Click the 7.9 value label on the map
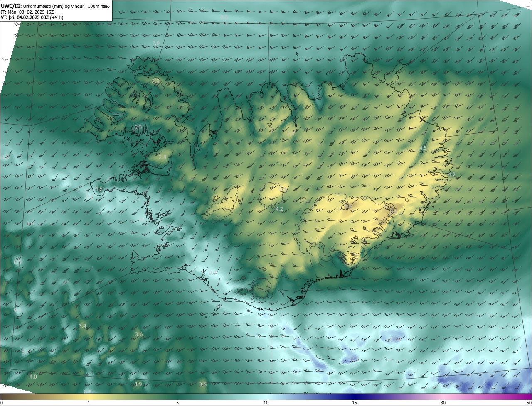 [x=156, y=43]
